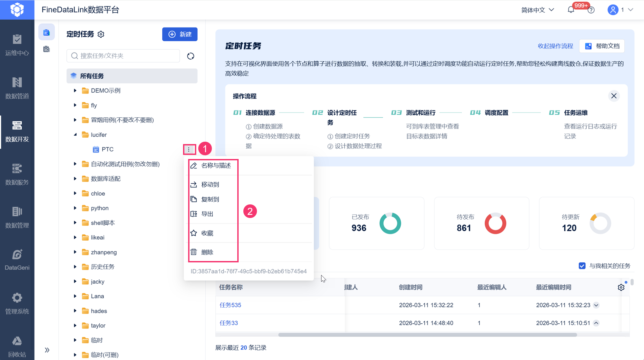Click the user avatar icon
644x360 pixels.
(x=613, y=10)
